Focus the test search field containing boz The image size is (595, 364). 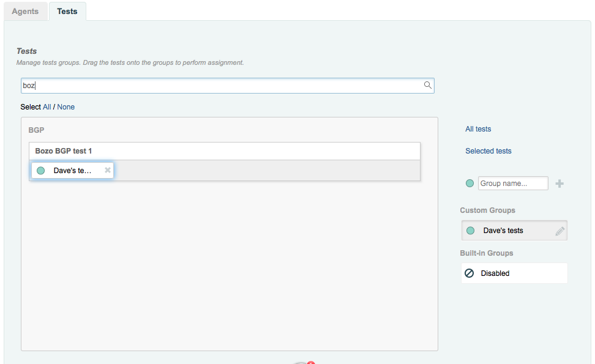[x=227, y=86]
